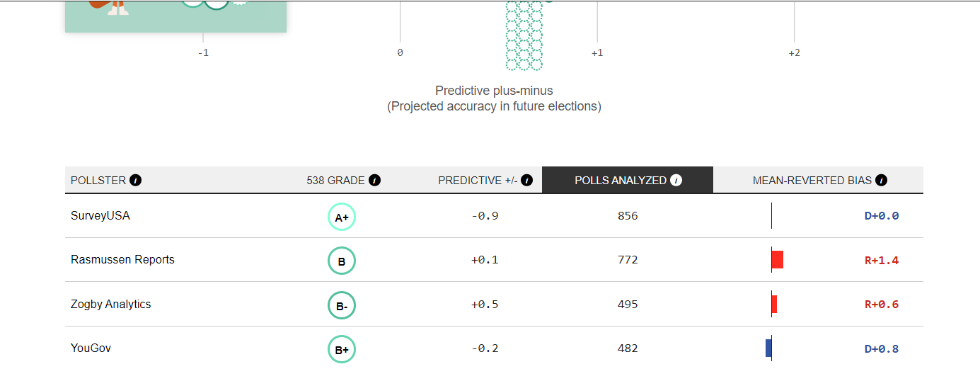The width and height of the screenshot is (980, 369).
Task: Sort by PREDICTIVE +/- column header
Action: coord(479,181)
